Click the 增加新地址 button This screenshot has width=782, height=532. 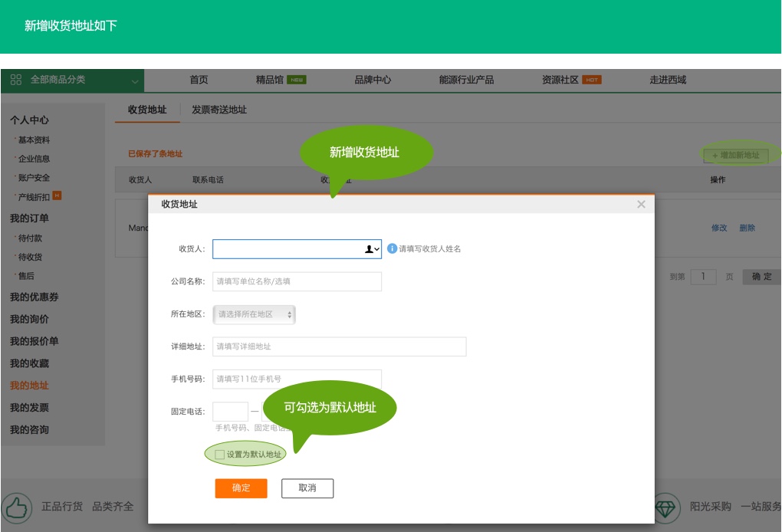tap(735, 156)
